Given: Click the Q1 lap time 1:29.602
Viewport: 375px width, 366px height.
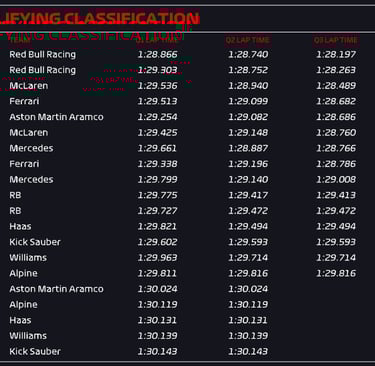Looking at the screenshot, I should (x=157, y=242).
